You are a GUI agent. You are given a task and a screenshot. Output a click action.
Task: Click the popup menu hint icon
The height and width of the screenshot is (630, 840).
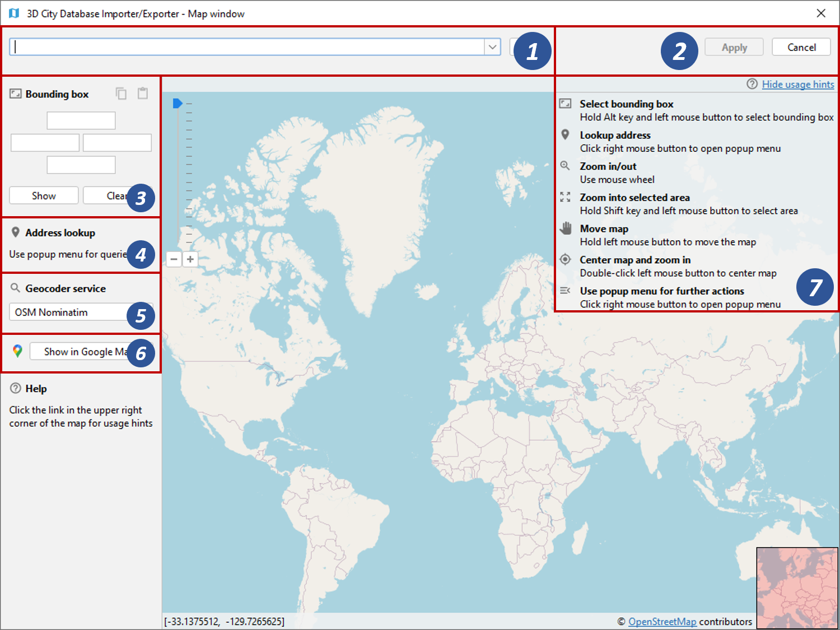click(566, 291)
